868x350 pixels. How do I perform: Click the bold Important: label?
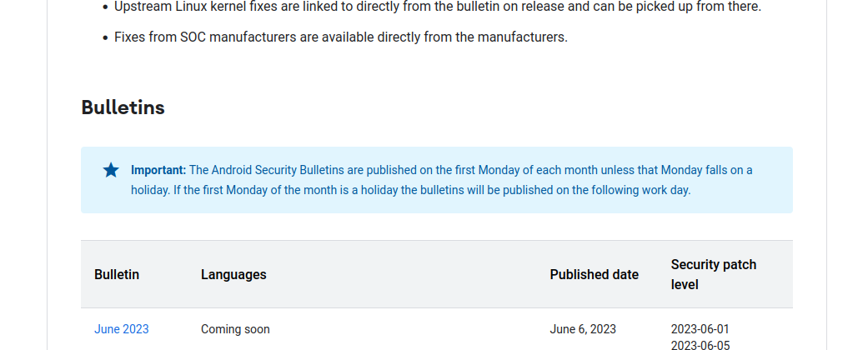pos(158,170)
